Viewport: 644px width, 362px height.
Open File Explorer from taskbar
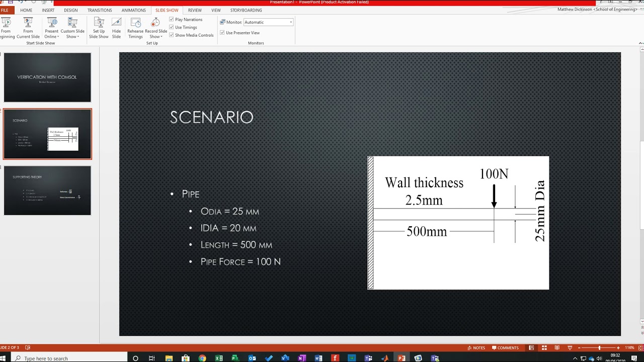[169, 358]
